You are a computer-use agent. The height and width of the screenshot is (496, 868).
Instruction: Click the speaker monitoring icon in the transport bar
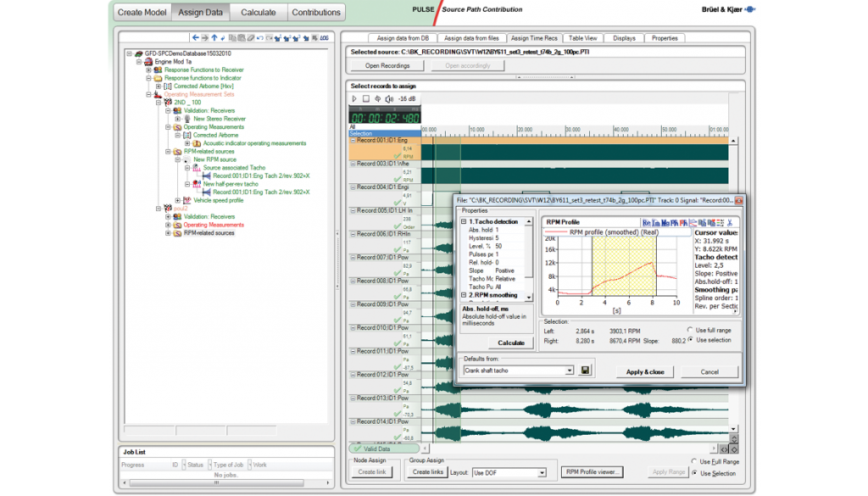(x=389, y=98)
